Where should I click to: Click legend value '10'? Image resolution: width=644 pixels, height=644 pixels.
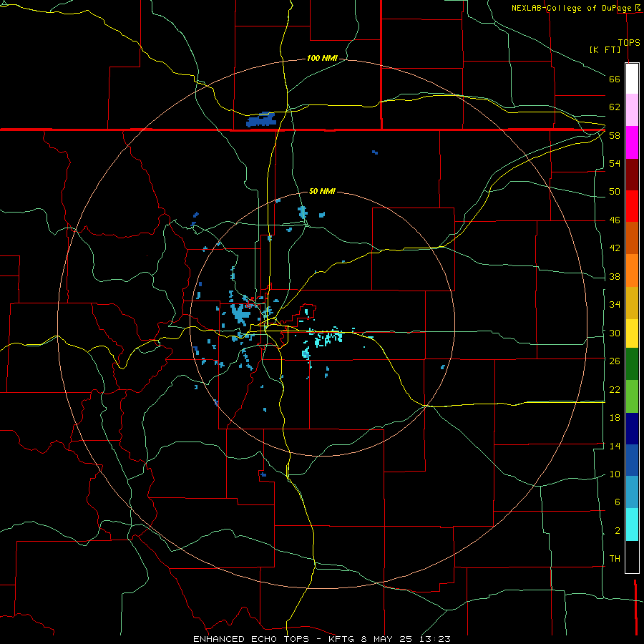(x=615, y=474)
